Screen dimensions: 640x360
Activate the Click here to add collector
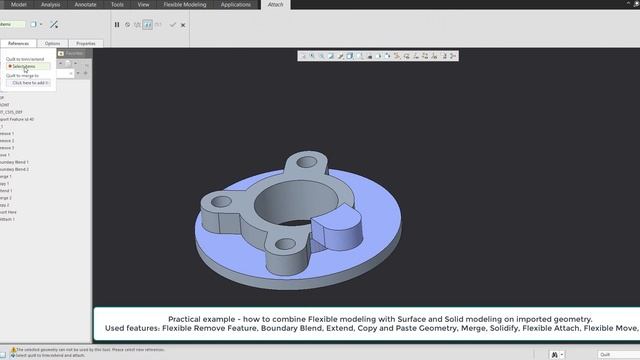click(x=28, y=83)
